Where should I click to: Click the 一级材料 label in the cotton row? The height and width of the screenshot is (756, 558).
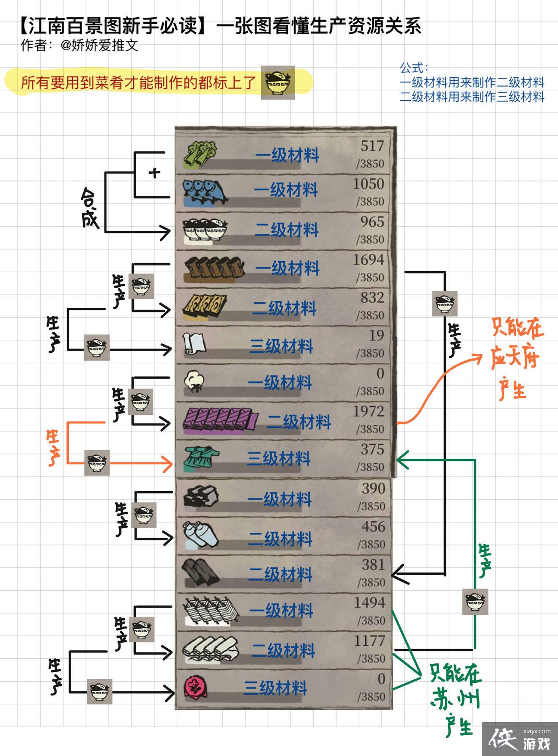click(x=280, y=383)
